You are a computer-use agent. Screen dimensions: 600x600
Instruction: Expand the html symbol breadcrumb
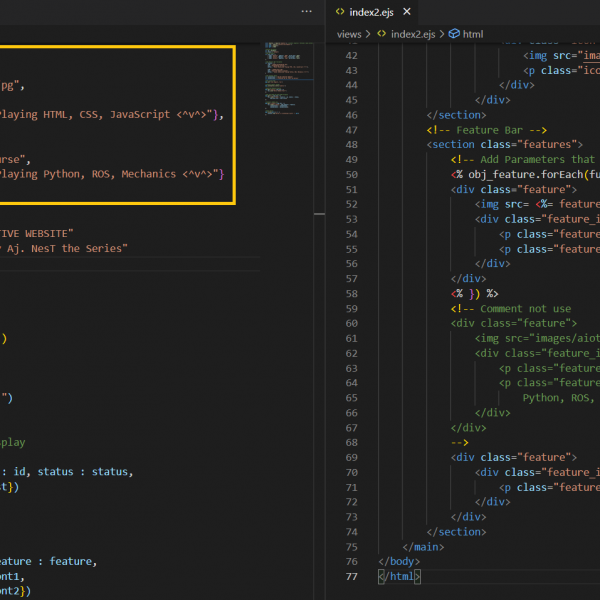[473, 33]
